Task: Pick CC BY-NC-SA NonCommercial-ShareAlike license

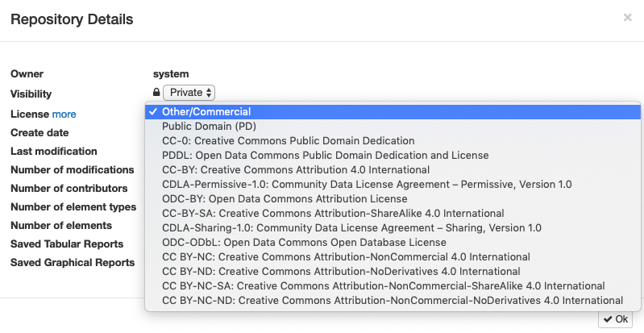Action: pos(393,285)
